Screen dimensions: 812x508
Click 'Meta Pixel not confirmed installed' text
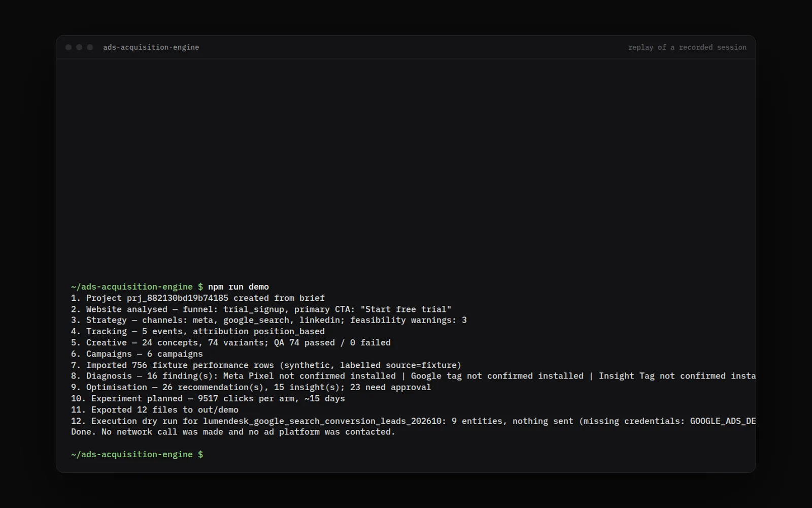310,376
